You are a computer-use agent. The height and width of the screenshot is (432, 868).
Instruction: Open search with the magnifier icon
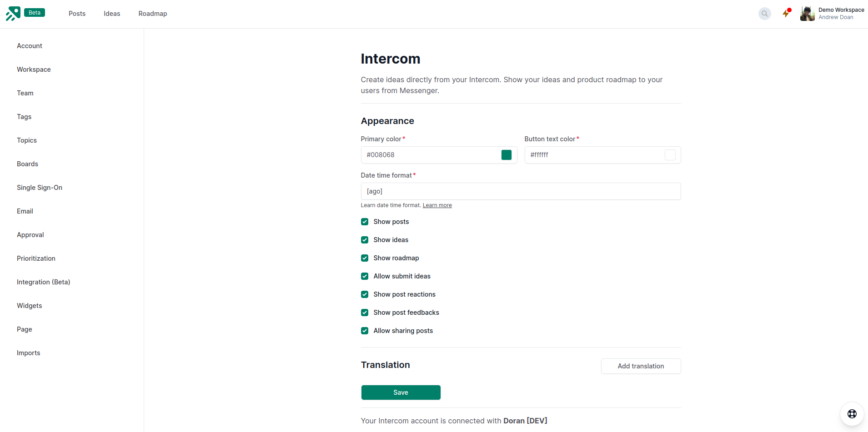pyautogui.click(x=765, y=14)
